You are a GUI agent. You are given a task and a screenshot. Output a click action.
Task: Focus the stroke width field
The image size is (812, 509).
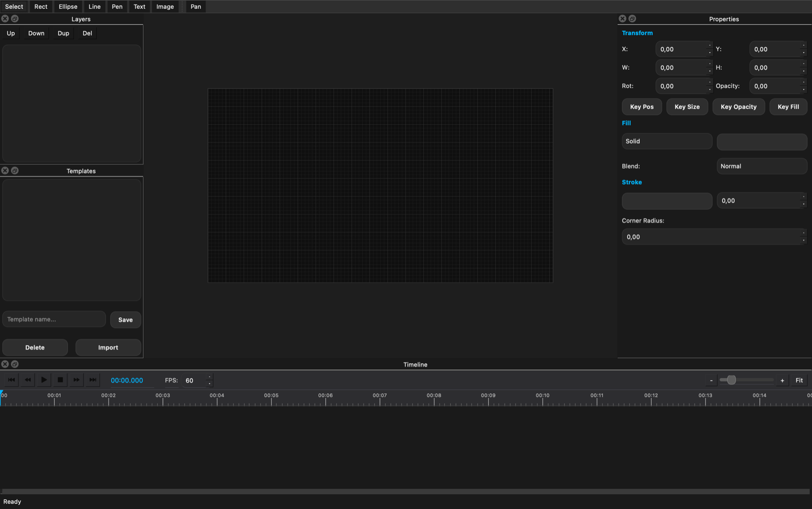[762, 200]
